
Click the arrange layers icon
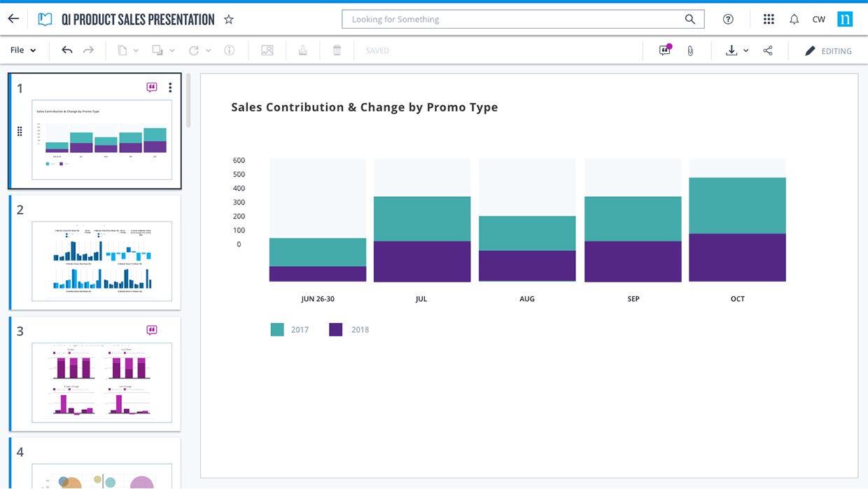pyautogui.click(x=157, y=50)
